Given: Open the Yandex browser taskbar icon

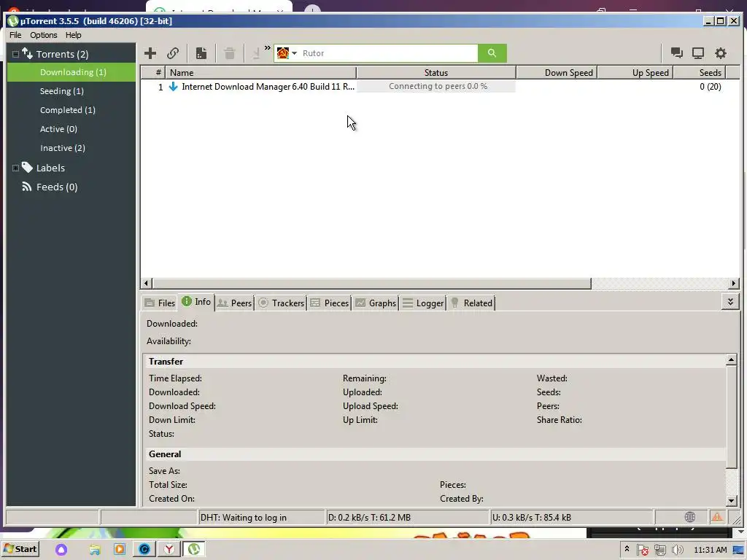Looking at the screenshot, I should pos(169,550).
